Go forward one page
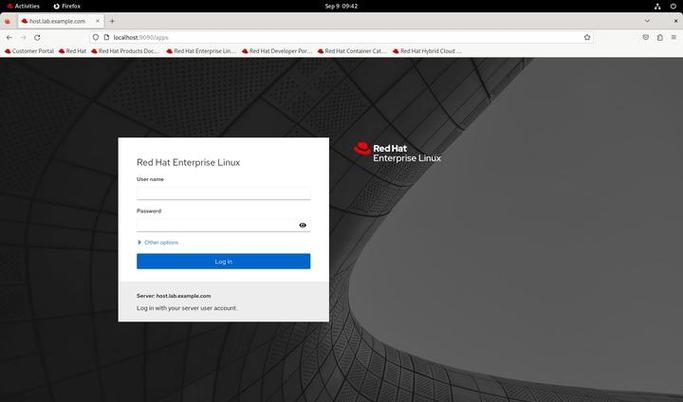The width and height of the screenshot is (683, 402). click(x=23, y=37)
